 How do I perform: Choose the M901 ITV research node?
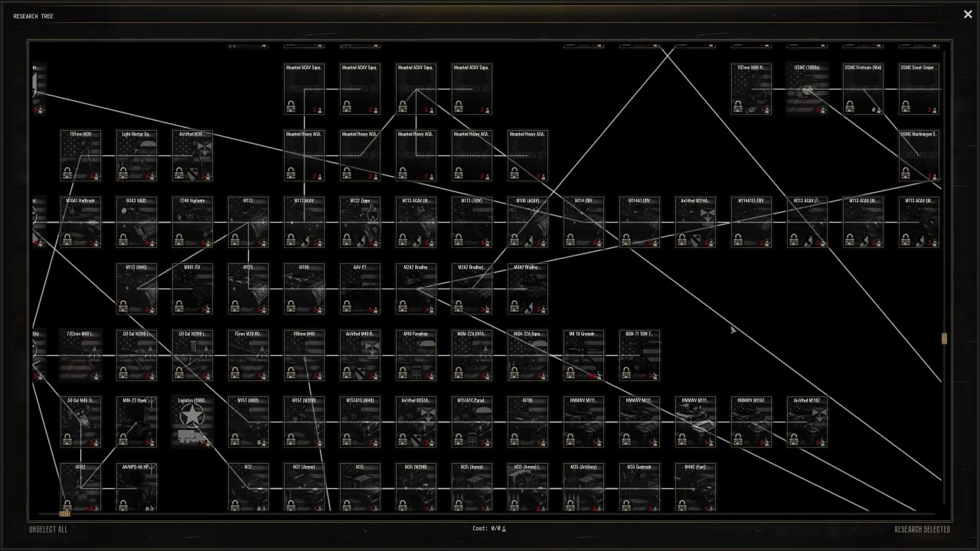tap(192, 289)
